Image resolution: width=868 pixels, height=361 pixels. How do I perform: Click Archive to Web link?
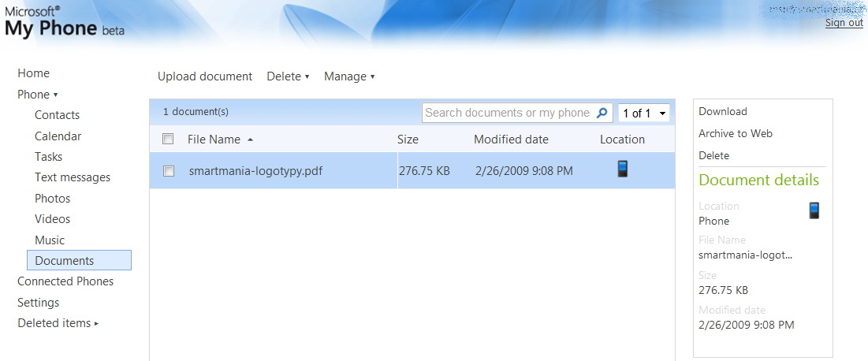pos(735,133)
